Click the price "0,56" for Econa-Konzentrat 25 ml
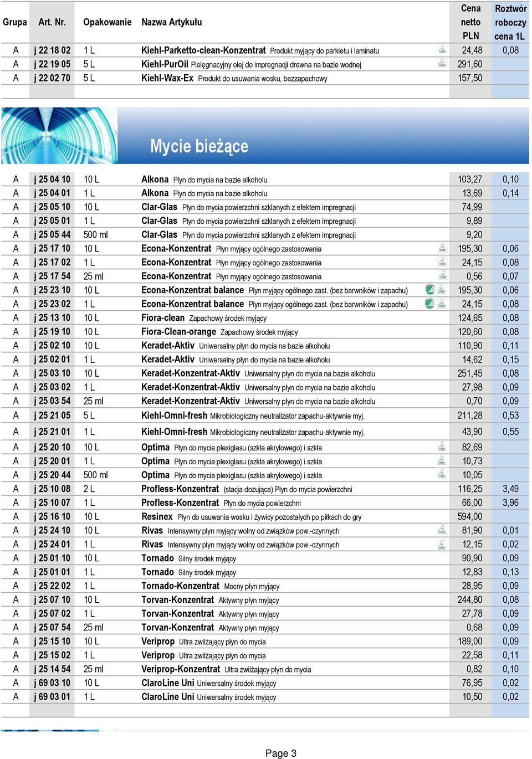The image size is (532, 759). [x=474, y=276]
